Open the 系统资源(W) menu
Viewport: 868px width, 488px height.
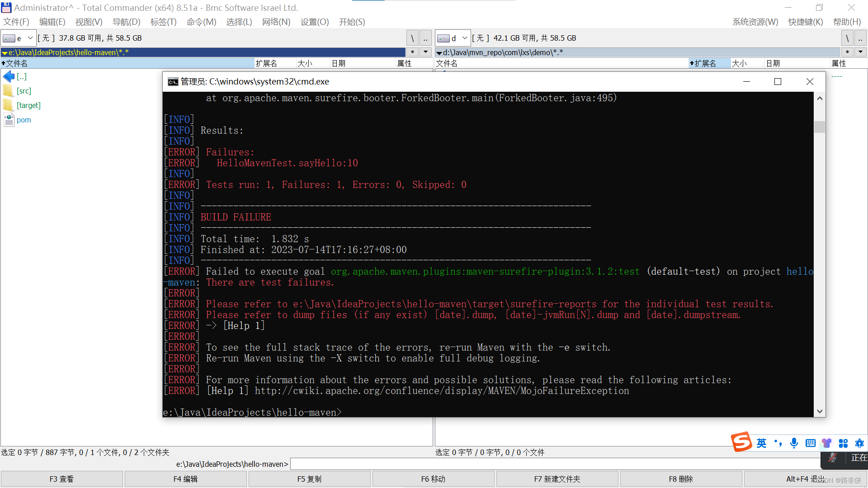(x=755, y=22)
